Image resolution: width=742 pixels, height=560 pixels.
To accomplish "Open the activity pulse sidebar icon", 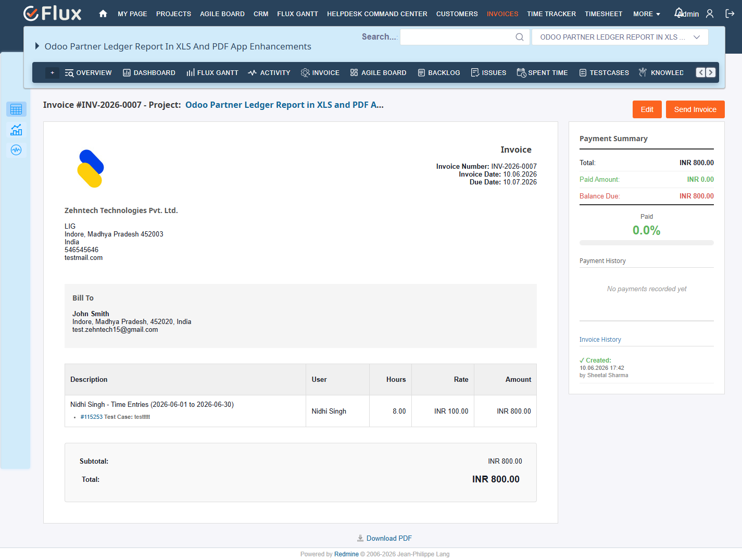I will pyautogui.click(x=16, y=150).
